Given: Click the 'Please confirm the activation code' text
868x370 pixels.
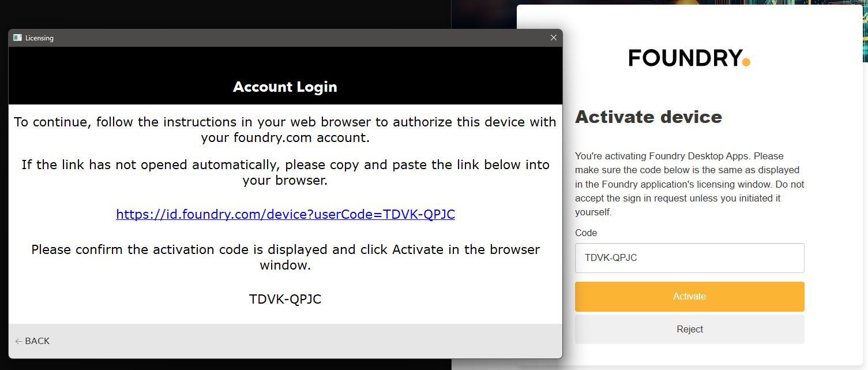Looking at the screenshot, I should pyautogui.click(x=285, y=257).
